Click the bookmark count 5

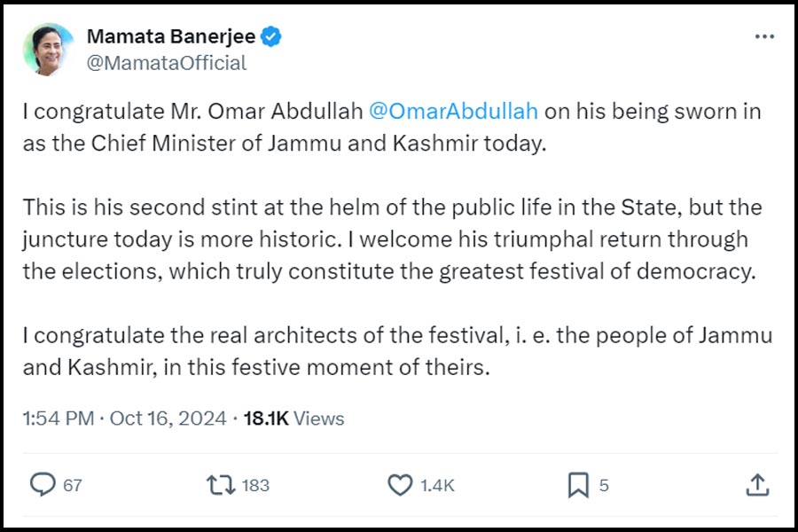tap(604, 485)
